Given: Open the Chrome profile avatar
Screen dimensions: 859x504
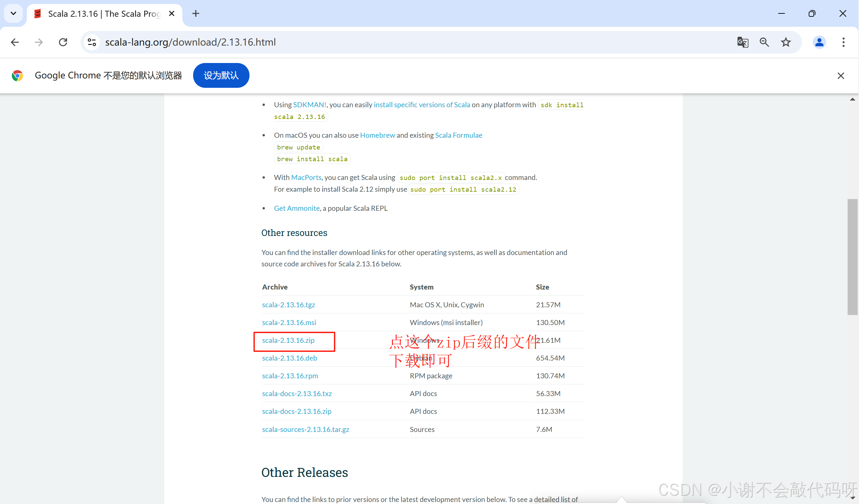Looking at the screenshot, I should tap(819, 42).
